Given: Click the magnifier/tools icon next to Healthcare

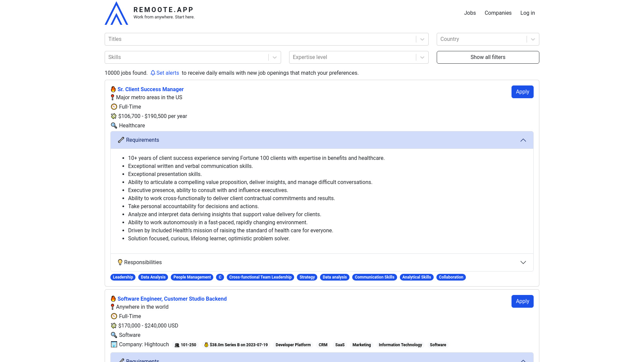Looking at the screenshot, I should point(114,126).
